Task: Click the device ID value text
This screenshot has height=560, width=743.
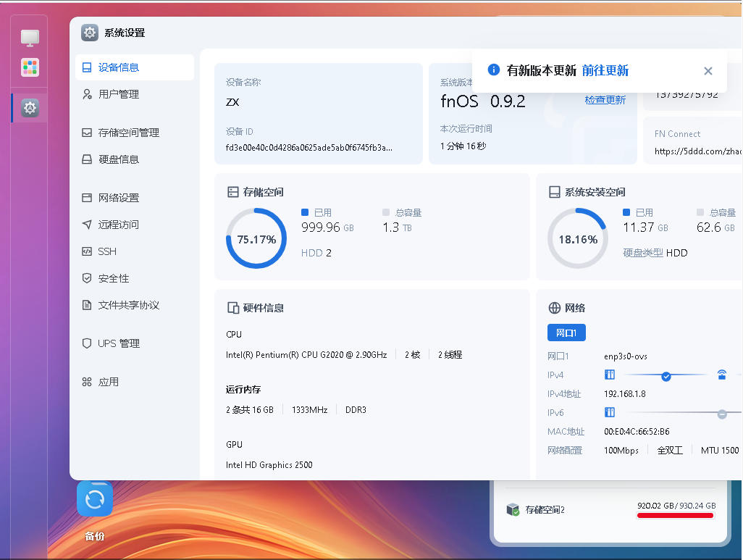Action: click(x=309, y=148)
